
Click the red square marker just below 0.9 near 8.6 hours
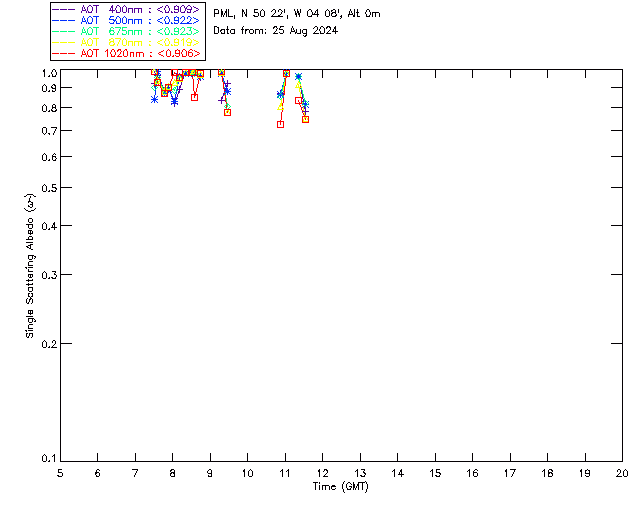click(195, 98)
